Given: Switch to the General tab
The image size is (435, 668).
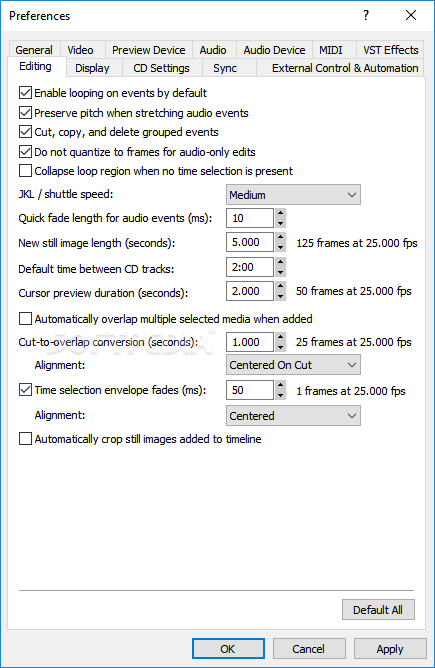Looking at the screenshot, I should coord(34,50).
